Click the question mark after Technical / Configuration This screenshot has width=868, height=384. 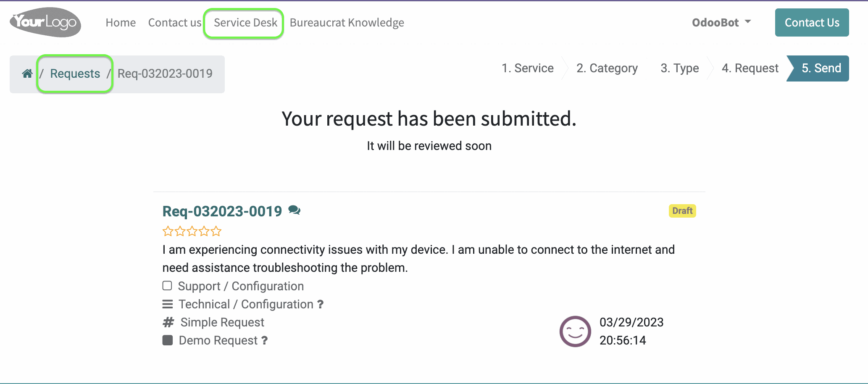(320, 304)
